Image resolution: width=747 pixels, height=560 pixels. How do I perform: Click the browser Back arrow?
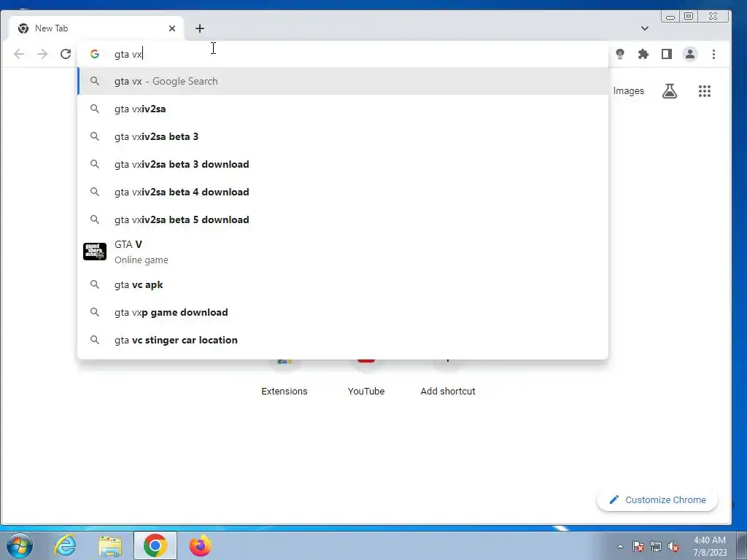pyautogui.click(x=19, y=54)
